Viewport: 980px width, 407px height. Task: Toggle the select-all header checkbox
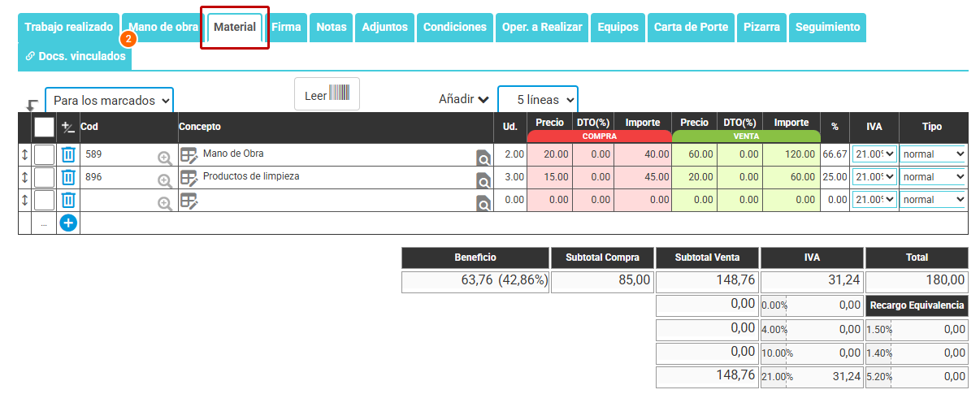coord(44,127)
